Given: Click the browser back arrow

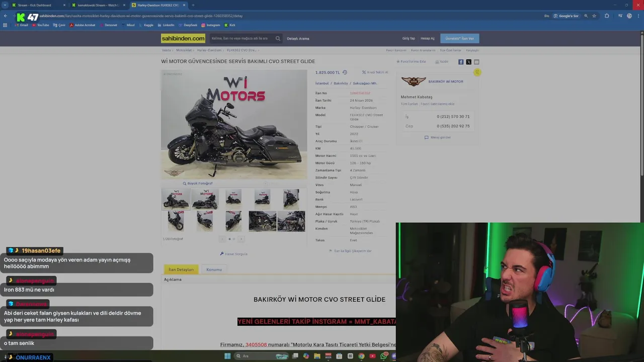Looking at the screenshot, I should point(6,16).
